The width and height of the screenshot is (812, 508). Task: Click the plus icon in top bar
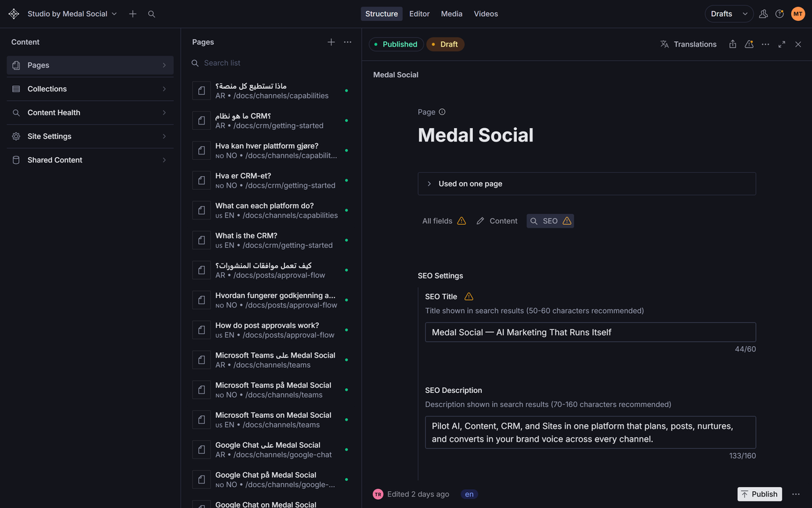(133, 14)
